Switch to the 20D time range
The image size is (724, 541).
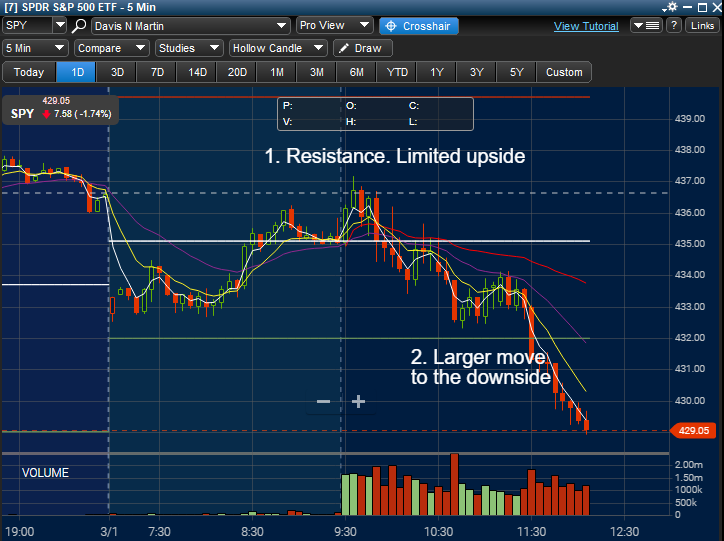pos(237,72)
